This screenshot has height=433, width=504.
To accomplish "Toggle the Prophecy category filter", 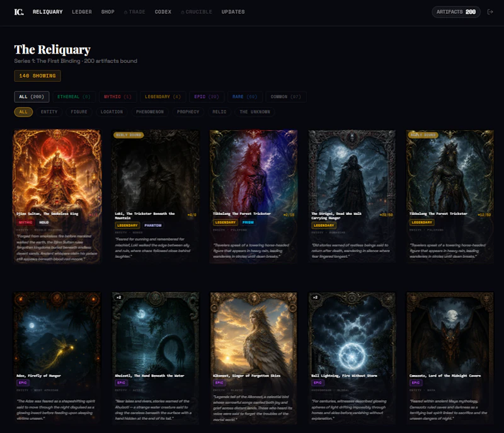I will point(188,112).
